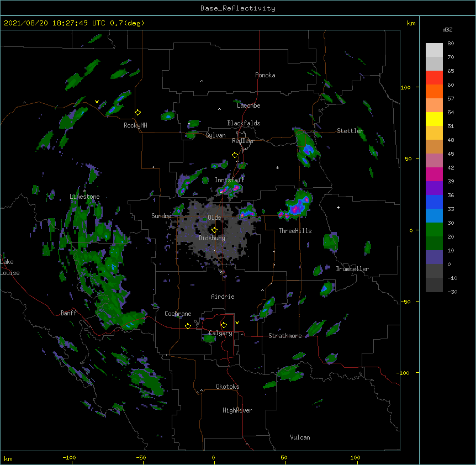476x465 pixels.
Task: Click the Blackfalds label on the map
Action: (x=244, y=123)
